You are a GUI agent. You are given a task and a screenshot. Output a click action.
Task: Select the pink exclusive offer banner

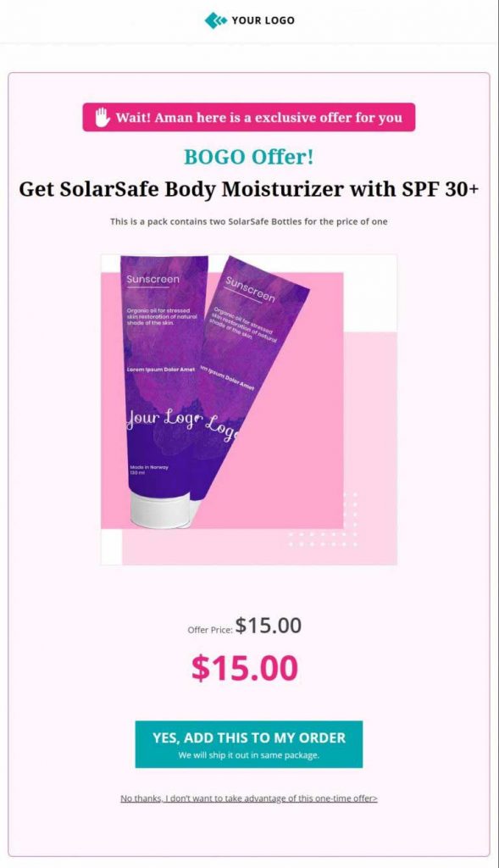point(249,117)
